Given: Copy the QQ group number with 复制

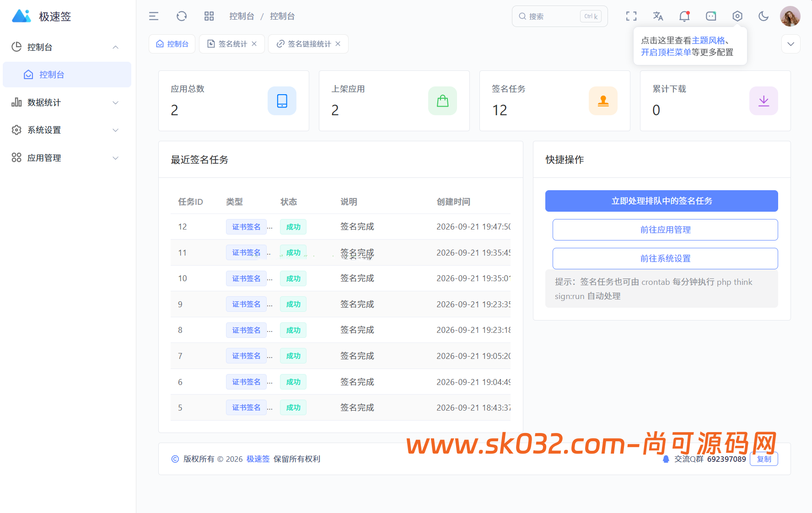Looking at the screenshot, I should pos(764,459).
